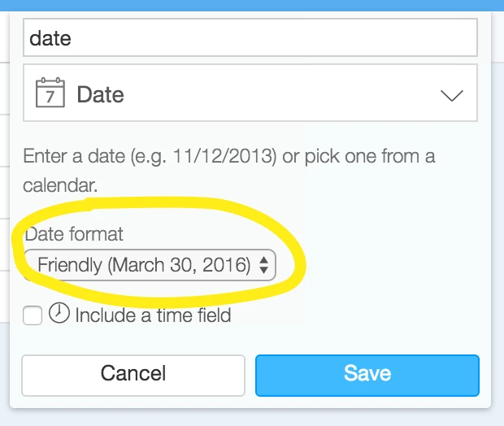Viewport: 504px width, 426px height.
Task: Click the 'Date format' label
Action: point(74,234)
